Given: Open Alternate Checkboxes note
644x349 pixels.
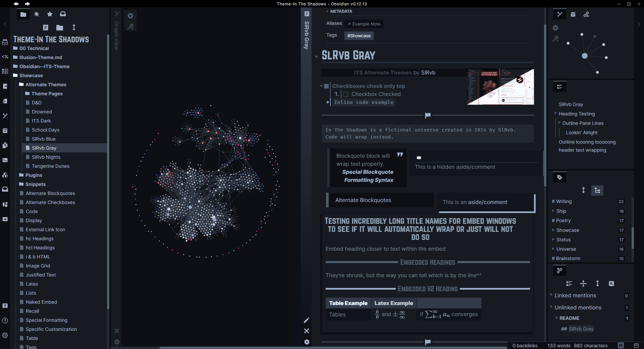Looking at the screenshot, I should coord(50,202).
